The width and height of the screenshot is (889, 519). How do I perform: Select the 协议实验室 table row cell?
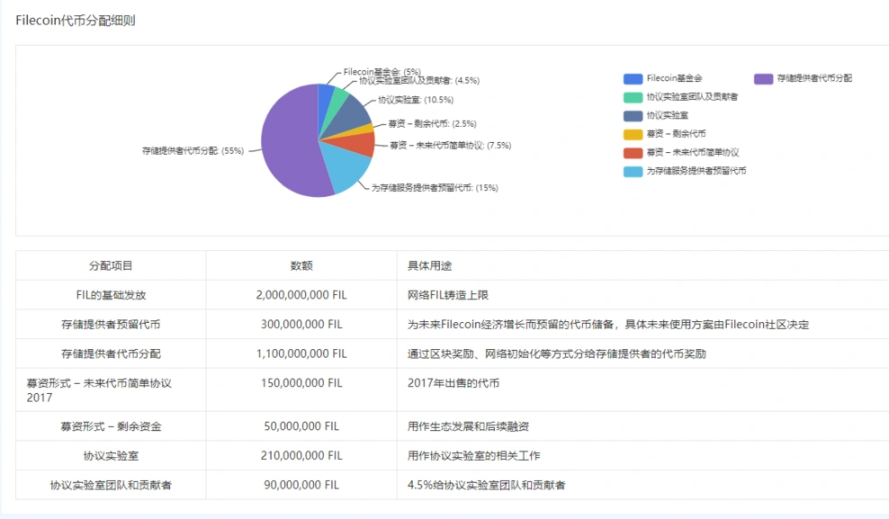coord(111,456)
